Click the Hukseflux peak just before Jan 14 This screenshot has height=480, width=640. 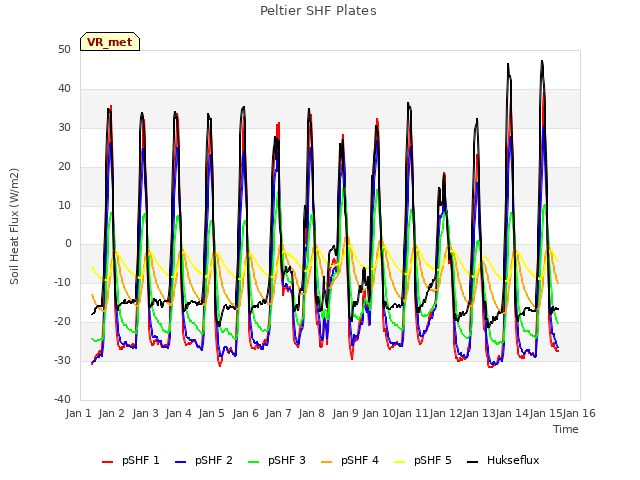[508, 64]
